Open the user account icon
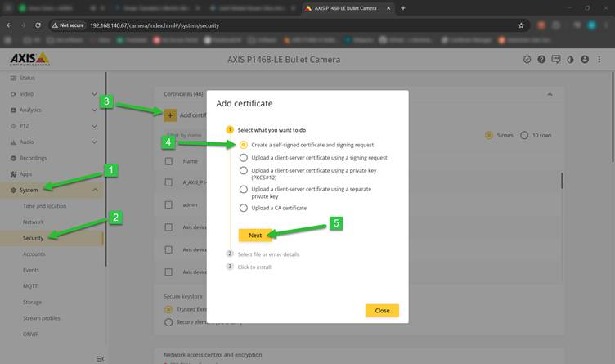 tap(585, 59)
